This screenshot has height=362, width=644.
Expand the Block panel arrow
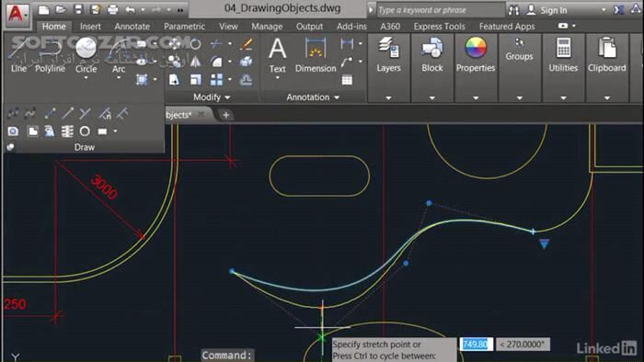(432, 98)
